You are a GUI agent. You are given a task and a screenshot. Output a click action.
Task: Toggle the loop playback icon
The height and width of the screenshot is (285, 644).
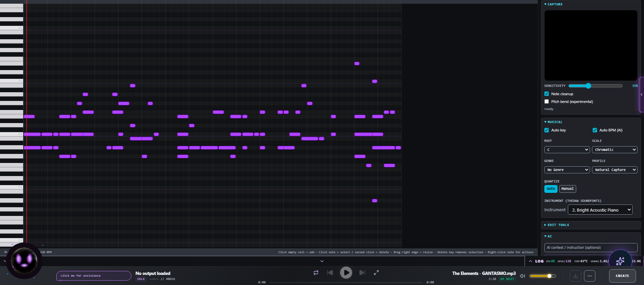316,273
